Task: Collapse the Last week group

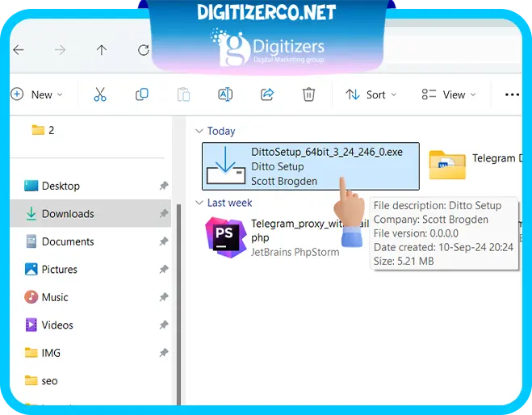Action: [x=199, y=203]
